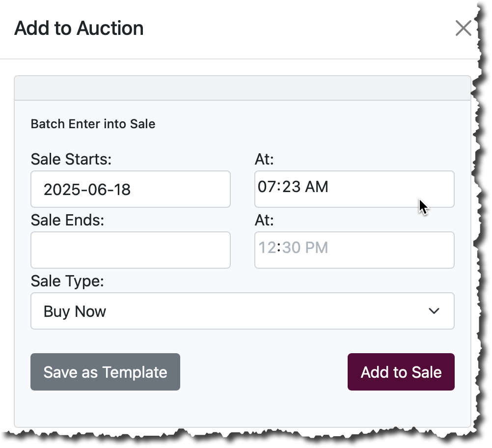Dismiss the dialog with the X icon
Screen dimensions: 492x448
click(463, 28)
